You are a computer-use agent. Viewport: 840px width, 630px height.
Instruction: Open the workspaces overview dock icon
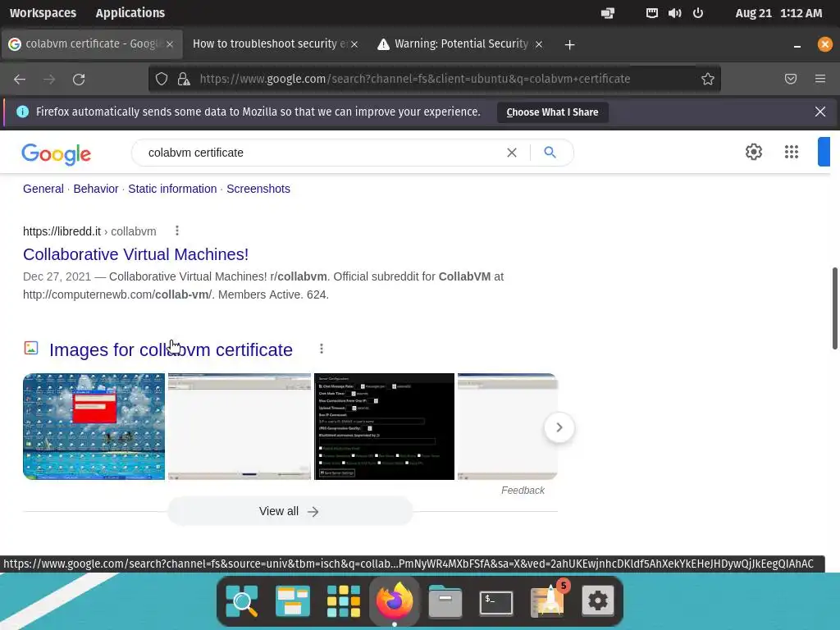click(x=293, y=601)
